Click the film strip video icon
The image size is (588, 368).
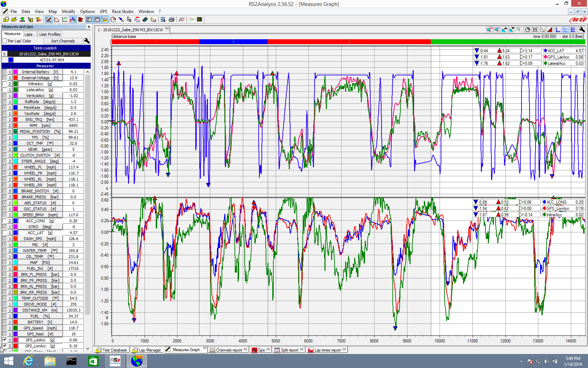145,19
